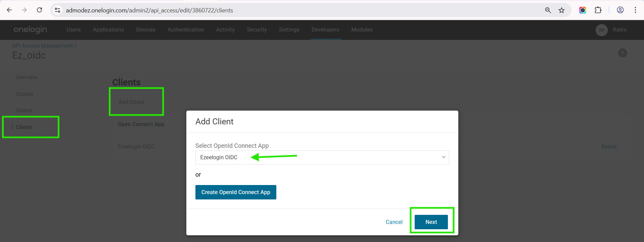Open the Extensions puzzle icon
The width and height of the screenshot is (644, 242).
tap(598, 10)
